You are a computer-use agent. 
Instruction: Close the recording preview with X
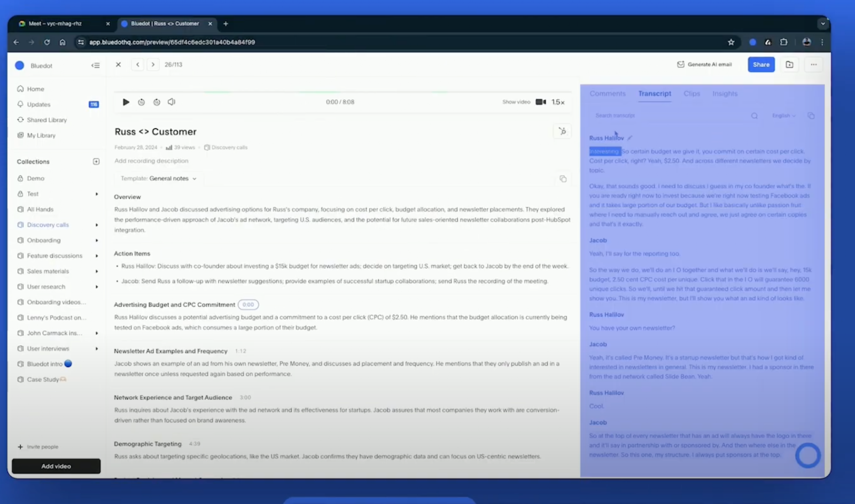click(x=119, y=65)
